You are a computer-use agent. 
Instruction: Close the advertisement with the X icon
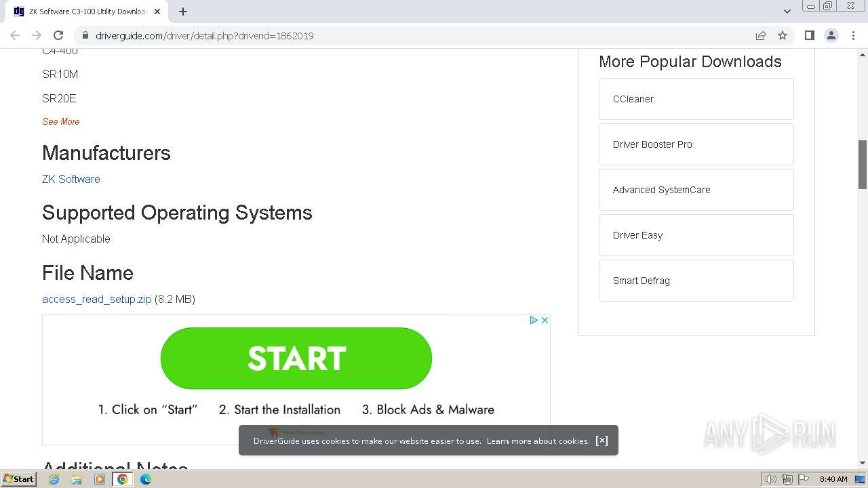[544, 320]
